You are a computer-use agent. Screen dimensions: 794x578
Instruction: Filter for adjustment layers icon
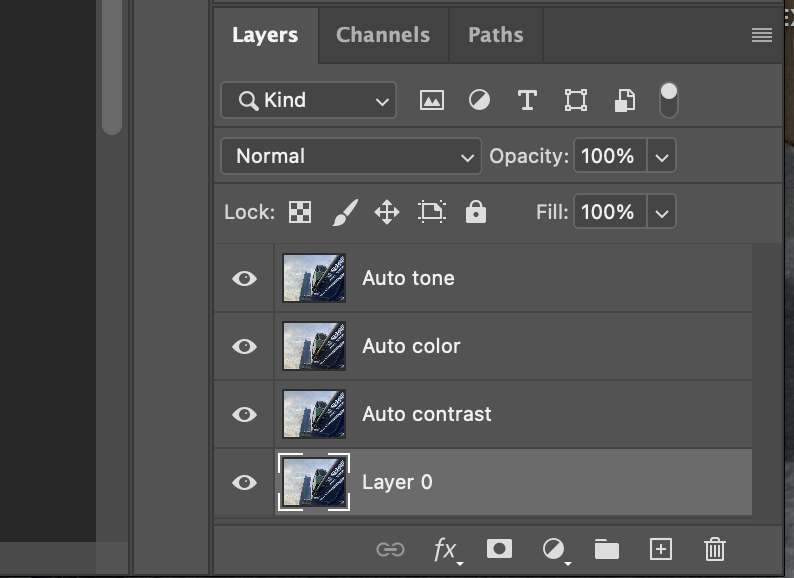pyautogui.click(x=479, y=100)
